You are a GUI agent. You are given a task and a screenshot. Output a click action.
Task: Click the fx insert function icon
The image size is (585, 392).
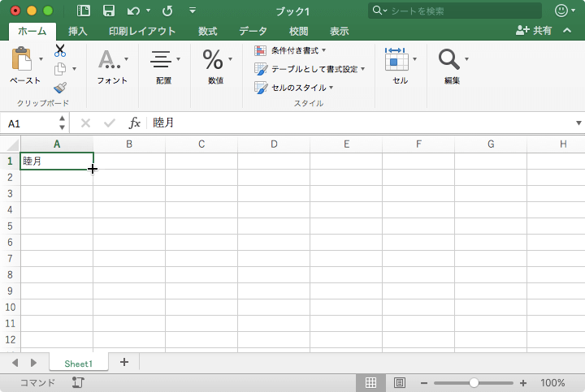click(x=134, y=123)
